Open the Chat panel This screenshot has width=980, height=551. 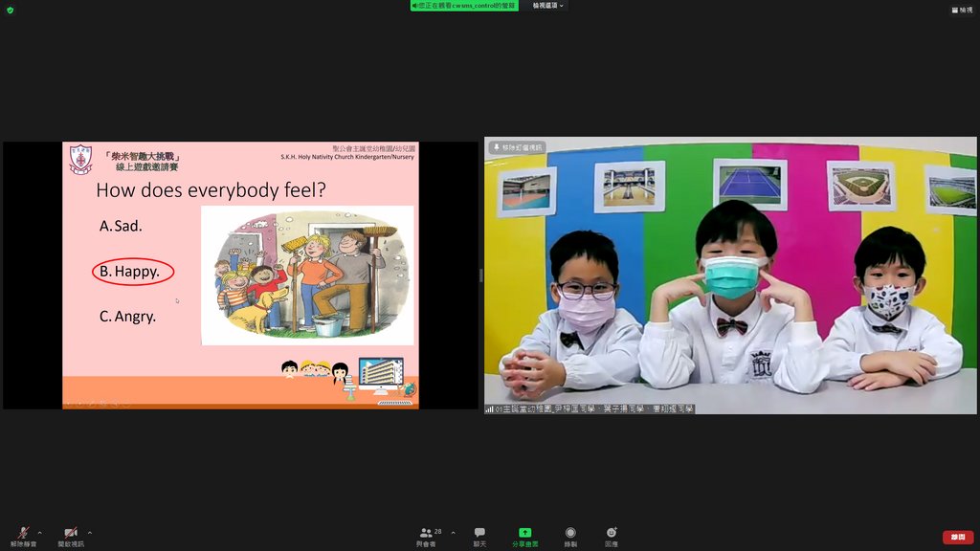479,536
